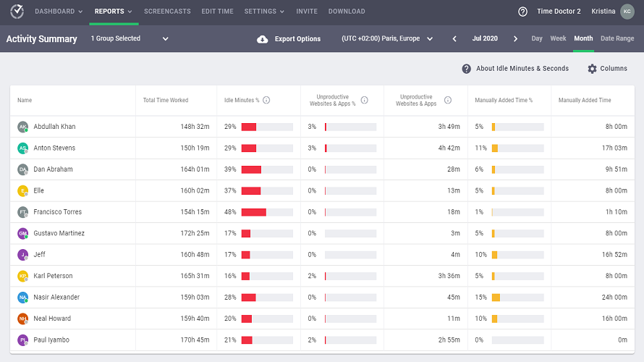Go to next month after Jul 2020

point(515,39)
